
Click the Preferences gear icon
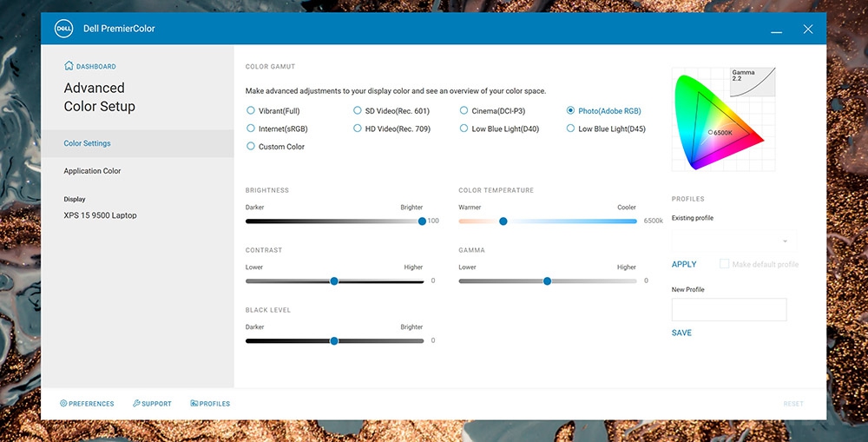point(63,403)
